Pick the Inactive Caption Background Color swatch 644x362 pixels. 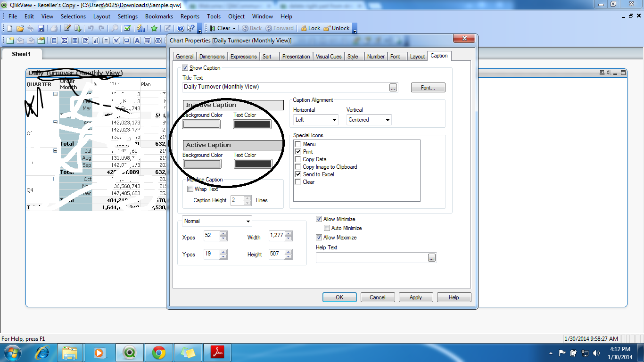[201, 124]
